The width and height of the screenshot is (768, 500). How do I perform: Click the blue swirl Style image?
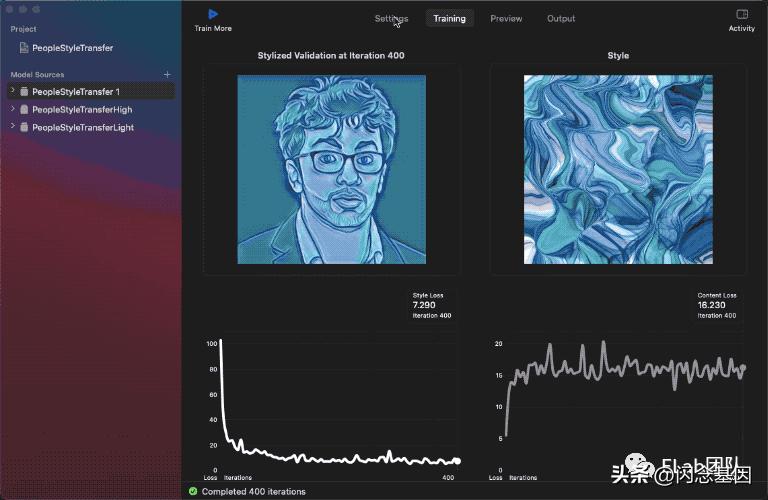click(618, 169)
